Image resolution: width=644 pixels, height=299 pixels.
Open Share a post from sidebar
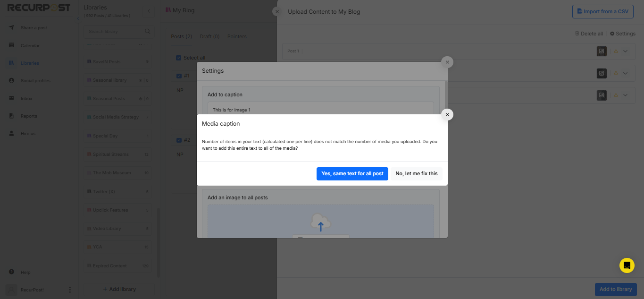34,28
